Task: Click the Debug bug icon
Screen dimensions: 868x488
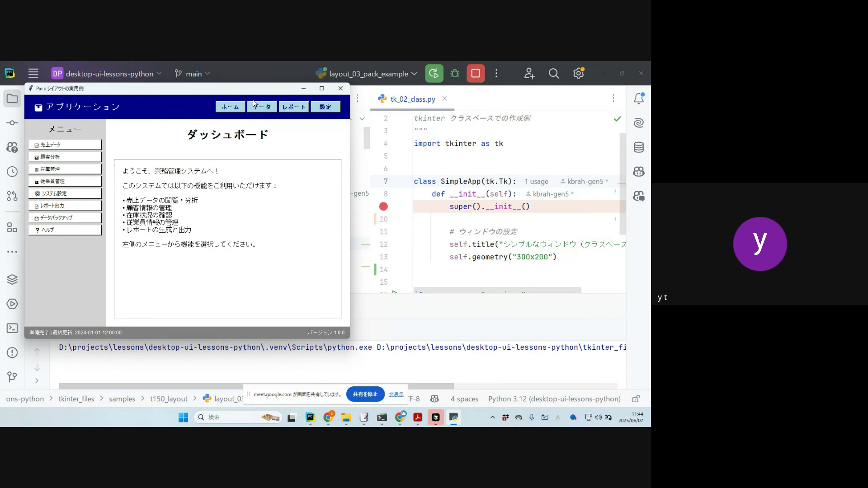Action: (x=455, y=74)
